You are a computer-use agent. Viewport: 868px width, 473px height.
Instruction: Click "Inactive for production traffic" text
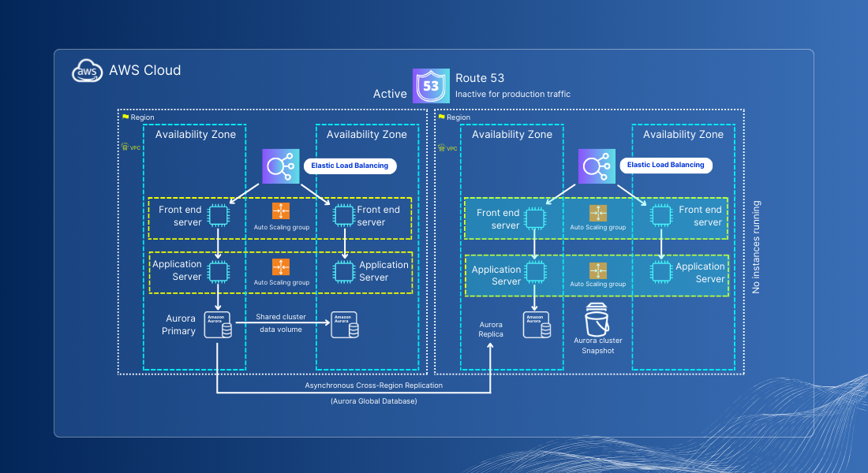(x=513, y=94)
